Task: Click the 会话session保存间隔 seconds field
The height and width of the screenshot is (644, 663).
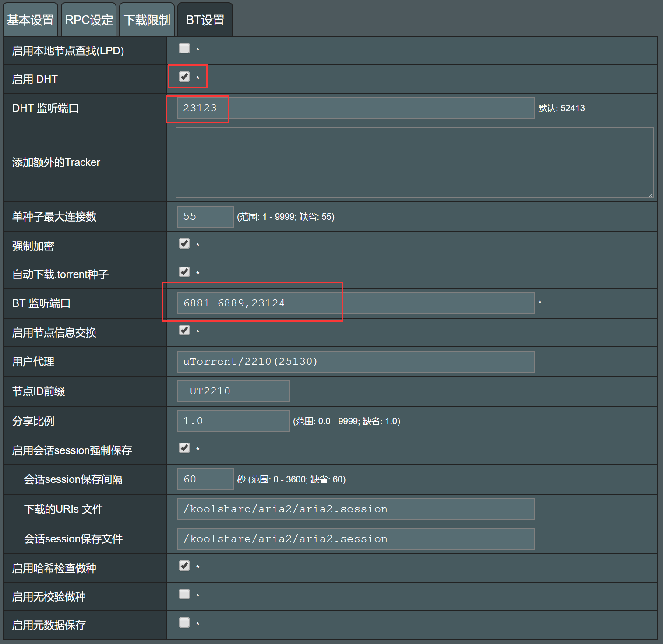Action: 205,479
